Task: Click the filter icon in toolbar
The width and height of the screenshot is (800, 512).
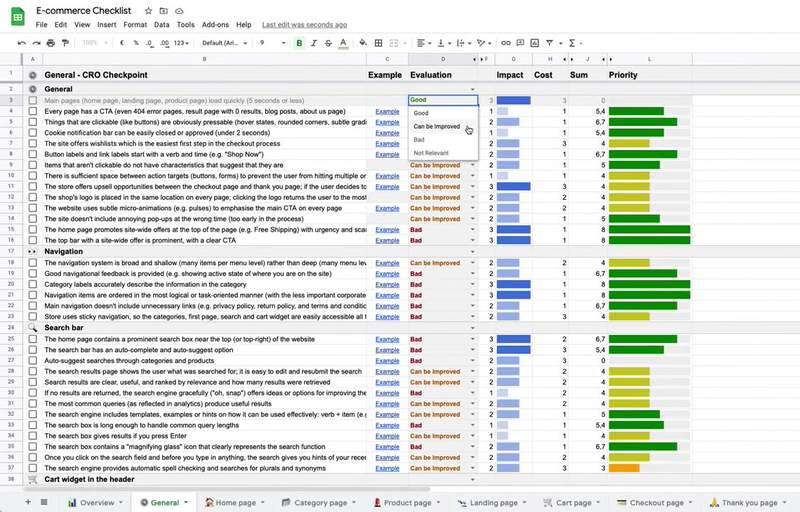Action: pyautogui.click(x=549, y=43)
